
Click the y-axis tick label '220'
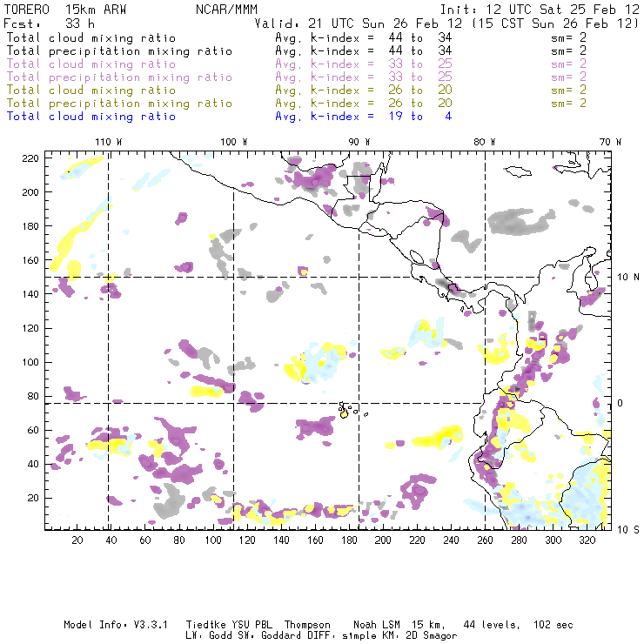click(x=30, y=158)
